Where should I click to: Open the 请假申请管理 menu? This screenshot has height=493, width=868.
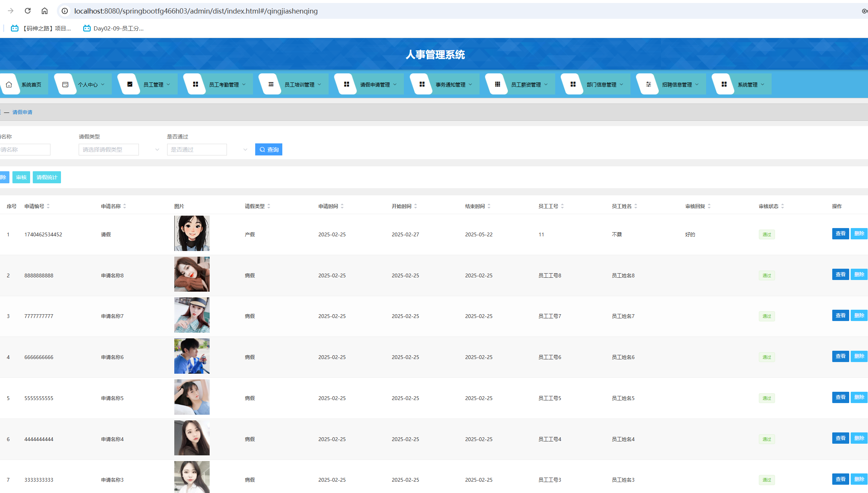pyautogui.click(x=375, y=85)
